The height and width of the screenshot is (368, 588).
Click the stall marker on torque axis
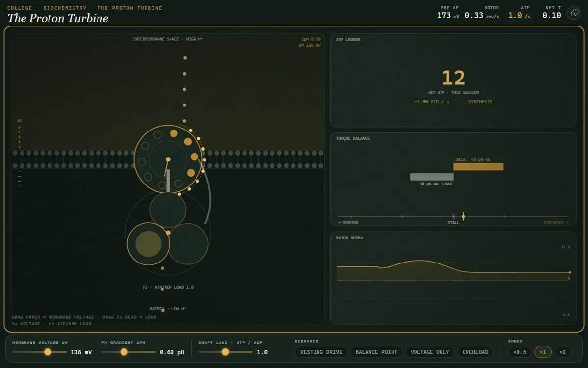coord(453,216)
